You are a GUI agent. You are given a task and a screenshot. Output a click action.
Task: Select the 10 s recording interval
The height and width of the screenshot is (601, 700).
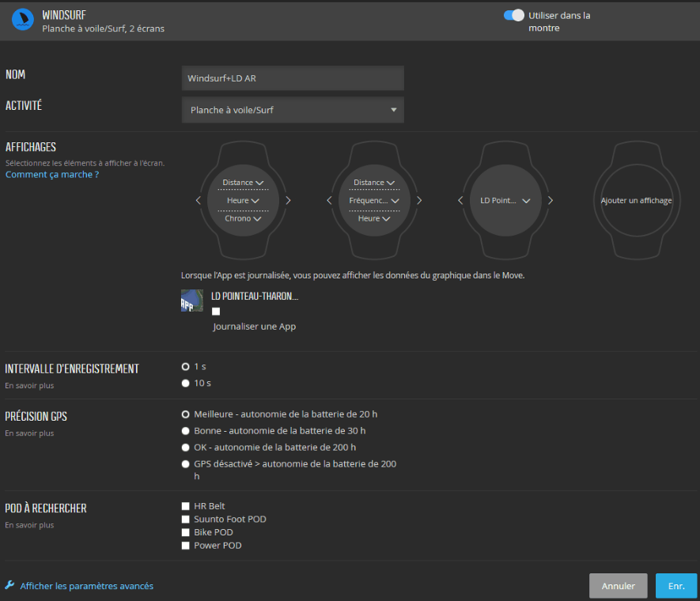(x=186, y=383)
